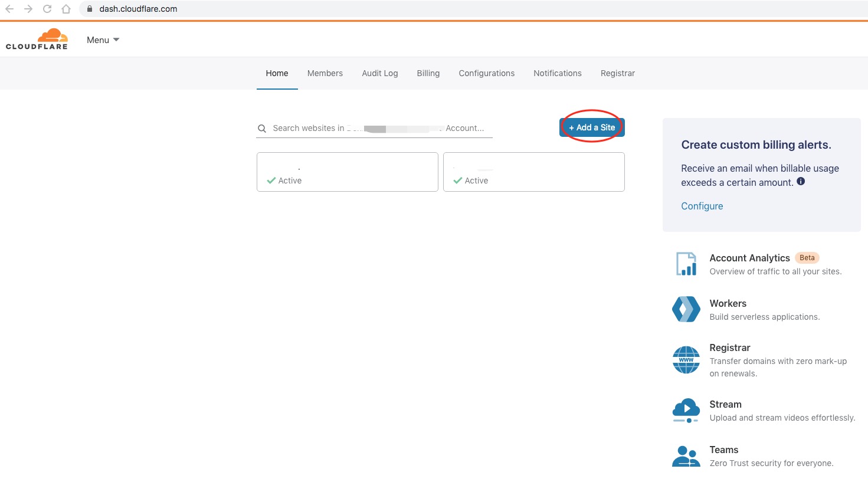Click the search magnifier icon
Viewport: 868px width, 482px height.
pos(262,128)
